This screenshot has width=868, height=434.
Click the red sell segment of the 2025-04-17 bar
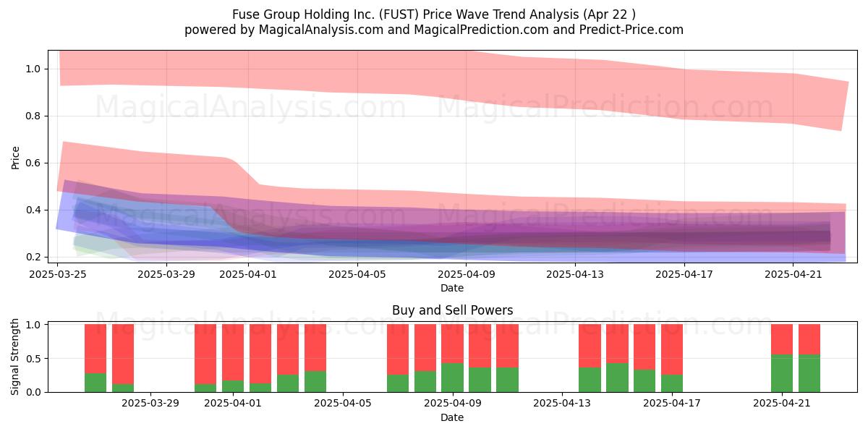(672, 349)
